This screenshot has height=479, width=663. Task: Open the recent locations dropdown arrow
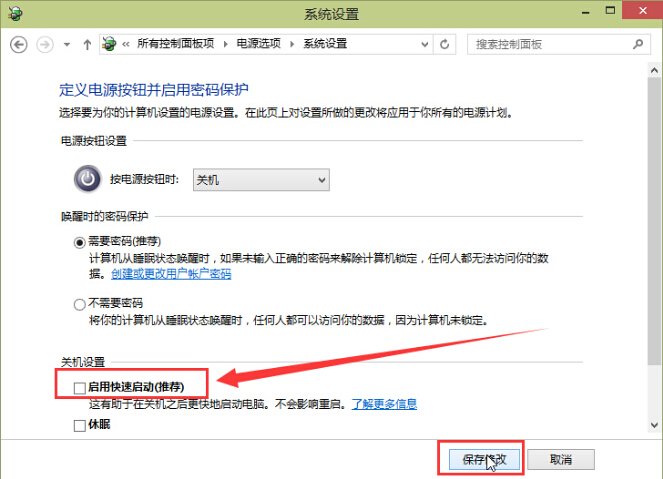[67, 45]
